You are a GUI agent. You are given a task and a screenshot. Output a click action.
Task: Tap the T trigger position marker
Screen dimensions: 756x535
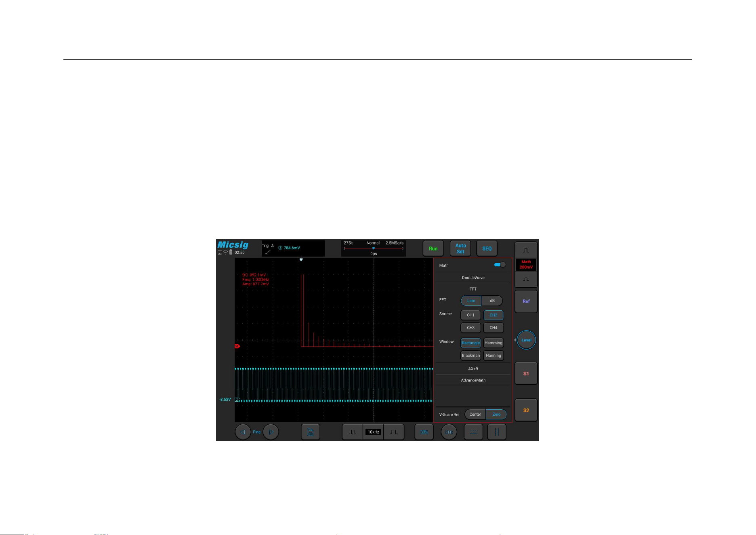(301, 259)
